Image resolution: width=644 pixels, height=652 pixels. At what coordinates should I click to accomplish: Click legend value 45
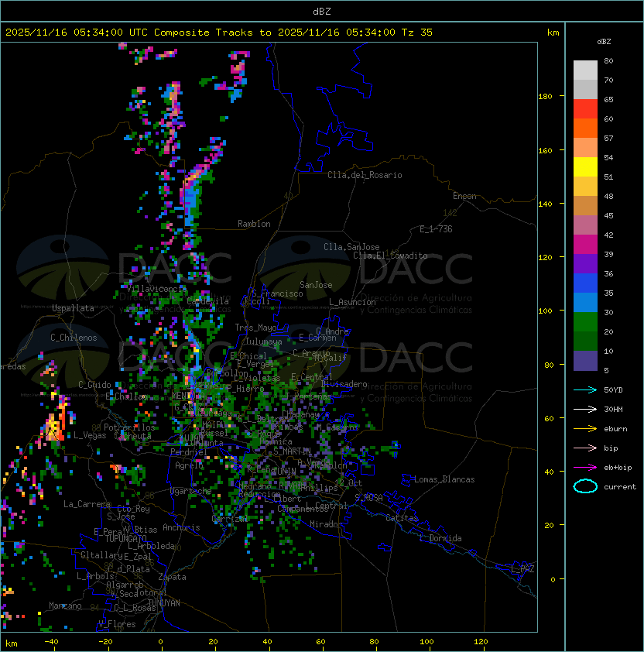tap(608, 215)
